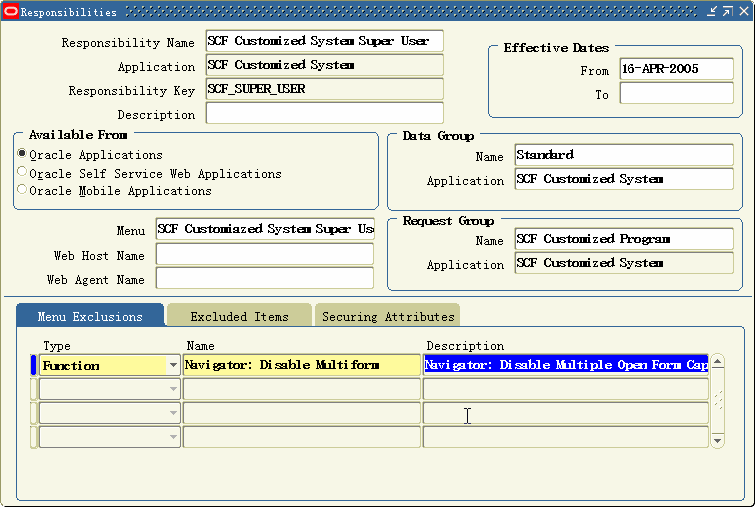This screenshot has height=507, width=755.
Task: Click the Application field under Responsibility Name
Action: tap(324, 65)
